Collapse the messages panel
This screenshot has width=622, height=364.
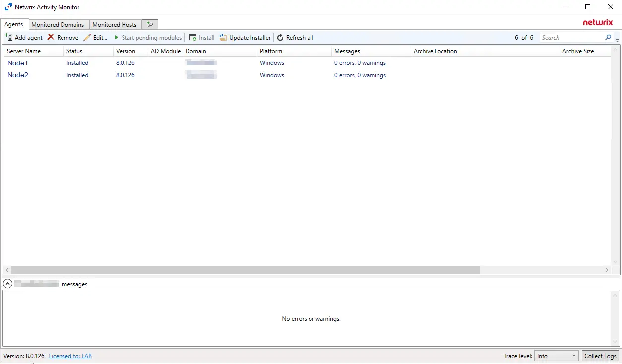7,283
